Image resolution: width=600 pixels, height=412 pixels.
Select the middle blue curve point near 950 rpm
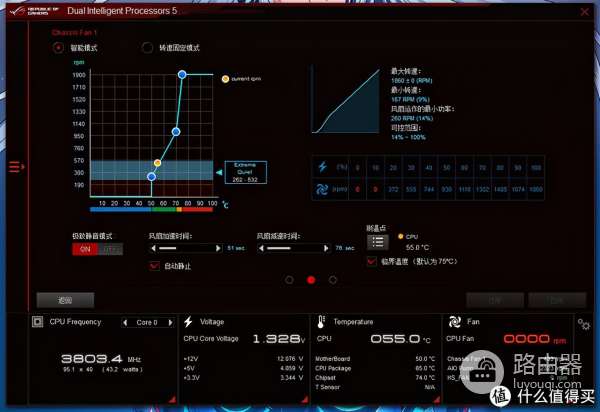click(176, 132)
